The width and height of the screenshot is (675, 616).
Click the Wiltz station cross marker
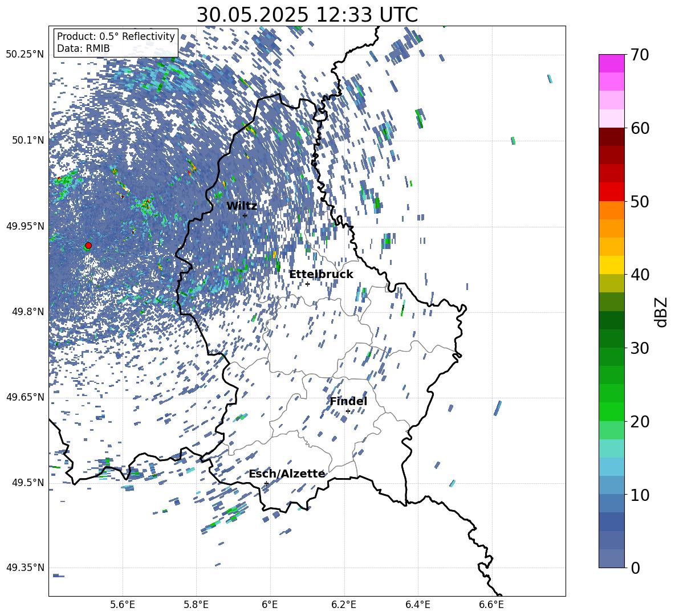pyautogui.click(x=245, y=215)
